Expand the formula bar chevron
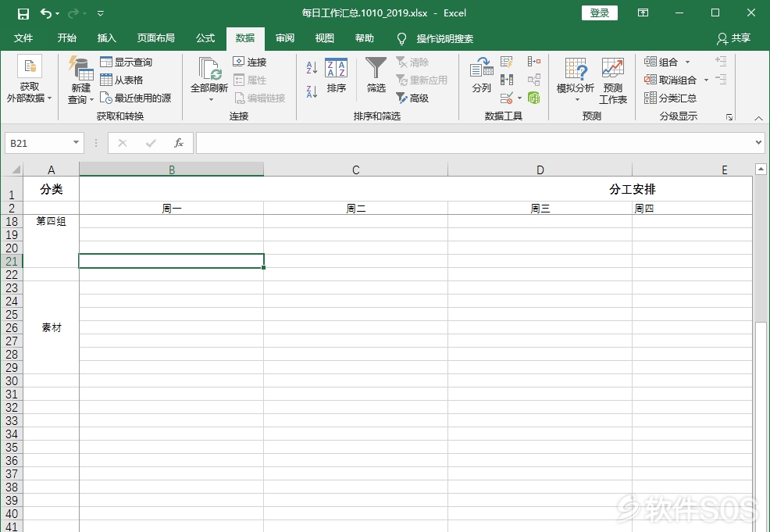The width and height of the screenshot is (770, 532). [x=759, y=142]
